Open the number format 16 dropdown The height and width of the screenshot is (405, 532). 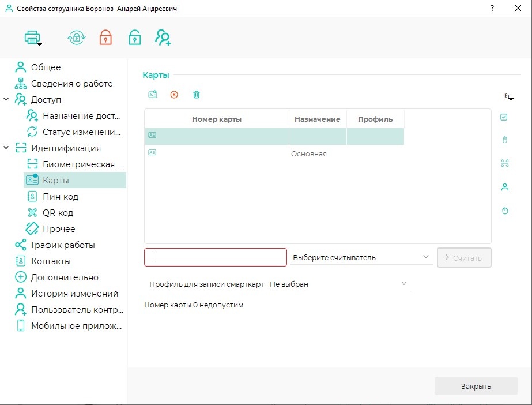tap(508, 96)
